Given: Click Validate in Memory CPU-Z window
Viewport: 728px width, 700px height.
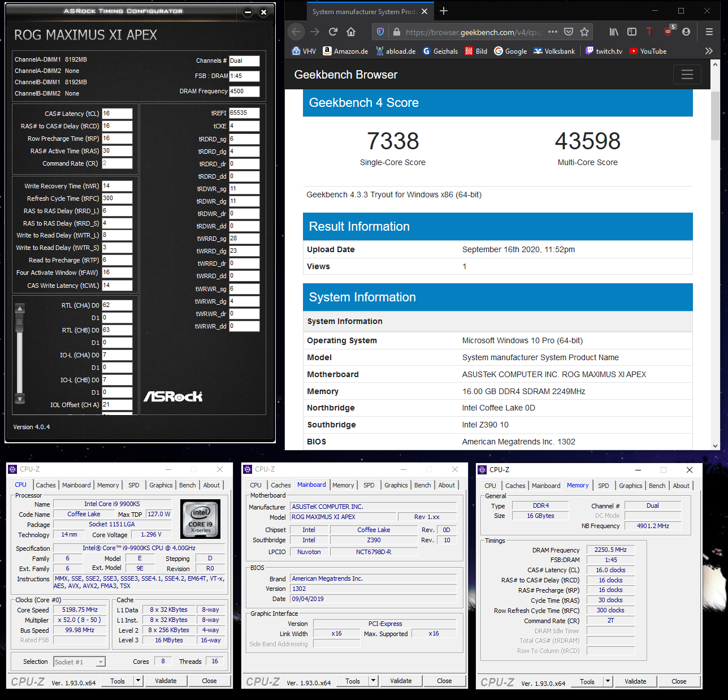Looking at the screenshot, I should tap(635, 681).
